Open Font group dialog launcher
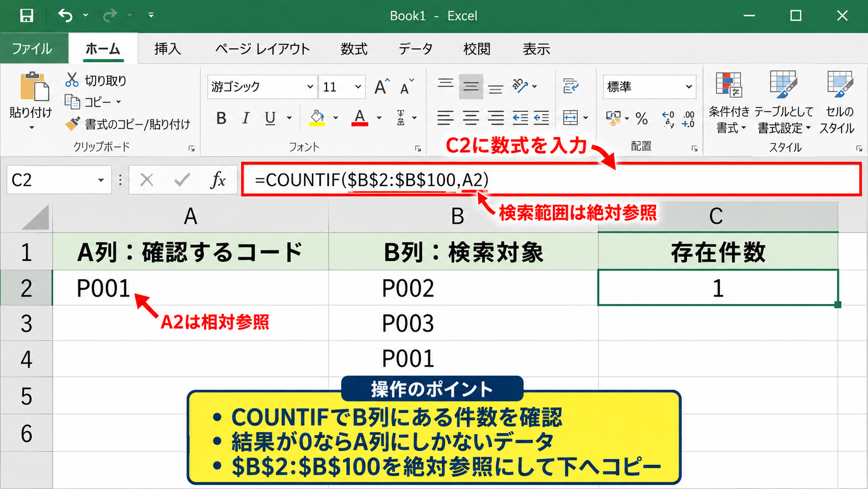 tap(418, 149)
